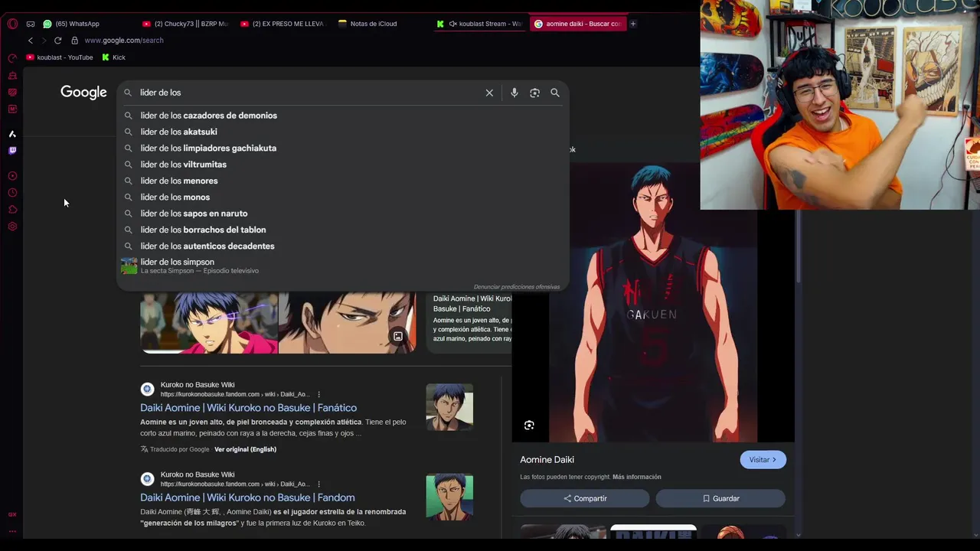980x551 pixels.
Task: Open Settings gear icon in sidebar
Action: 12,227
